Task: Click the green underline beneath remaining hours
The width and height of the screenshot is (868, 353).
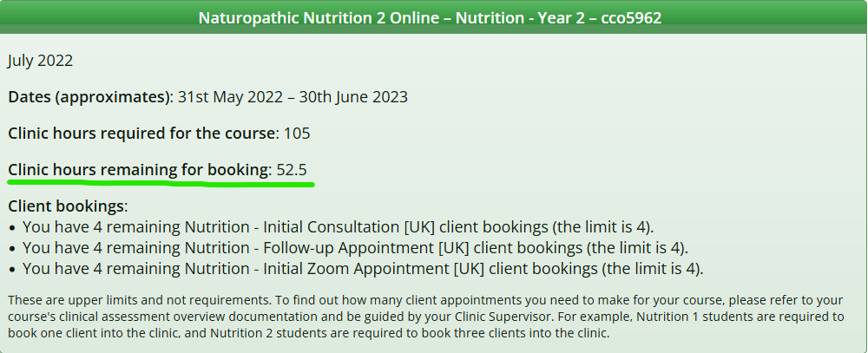Action: tap(161, 183)
